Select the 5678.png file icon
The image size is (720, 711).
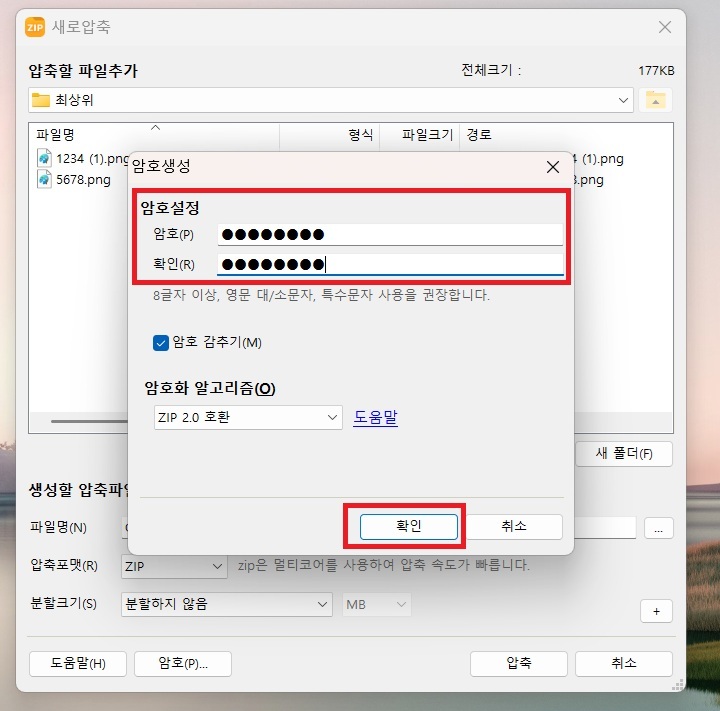pyautogui.click(x=44, y=179)
